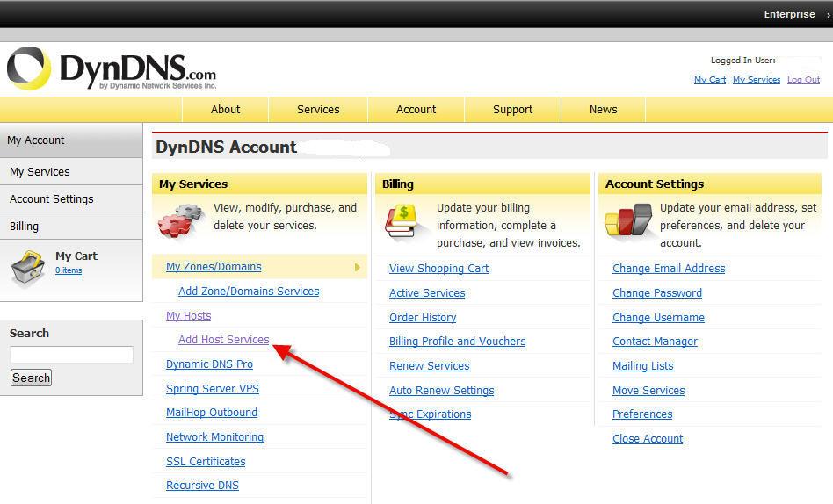The width and height of the screenshot is (833, 504).
Task: Click the Billing panel header
Action: 482,184
